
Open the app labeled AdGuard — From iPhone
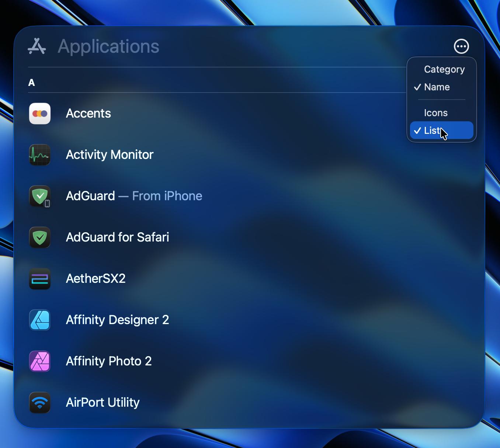tap(134, 196)
